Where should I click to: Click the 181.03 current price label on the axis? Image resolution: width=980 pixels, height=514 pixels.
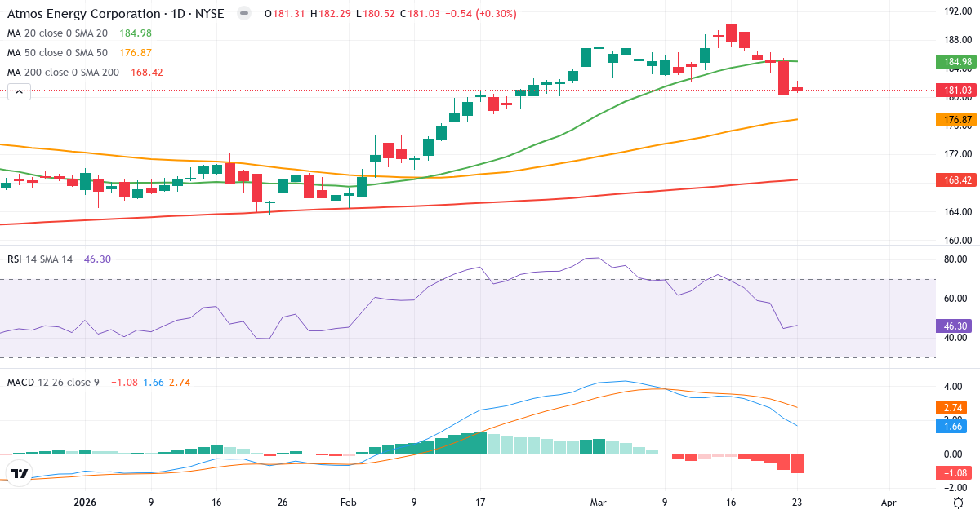tap(952, 91)
